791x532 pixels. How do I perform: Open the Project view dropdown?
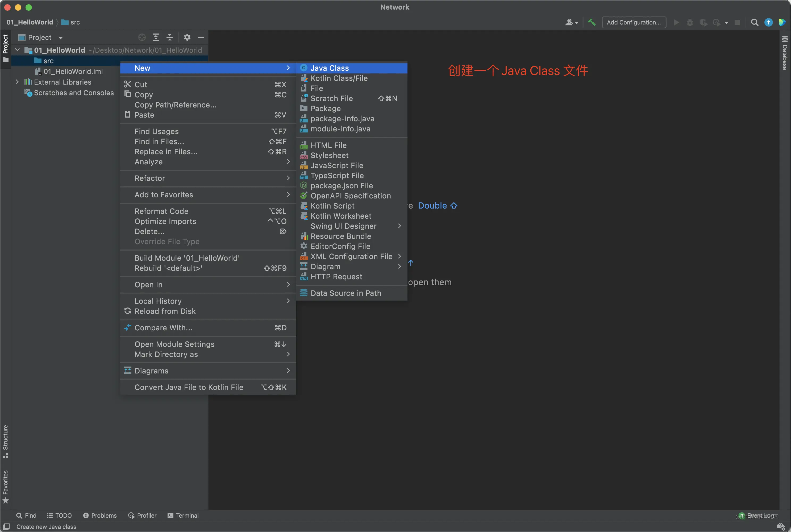click(x=61, y=38)
